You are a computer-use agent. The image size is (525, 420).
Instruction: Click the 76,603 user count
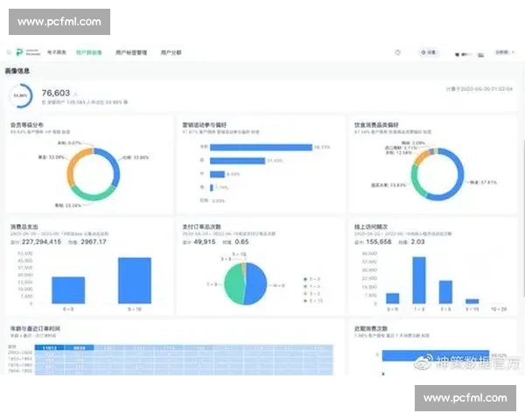[56, 93]
